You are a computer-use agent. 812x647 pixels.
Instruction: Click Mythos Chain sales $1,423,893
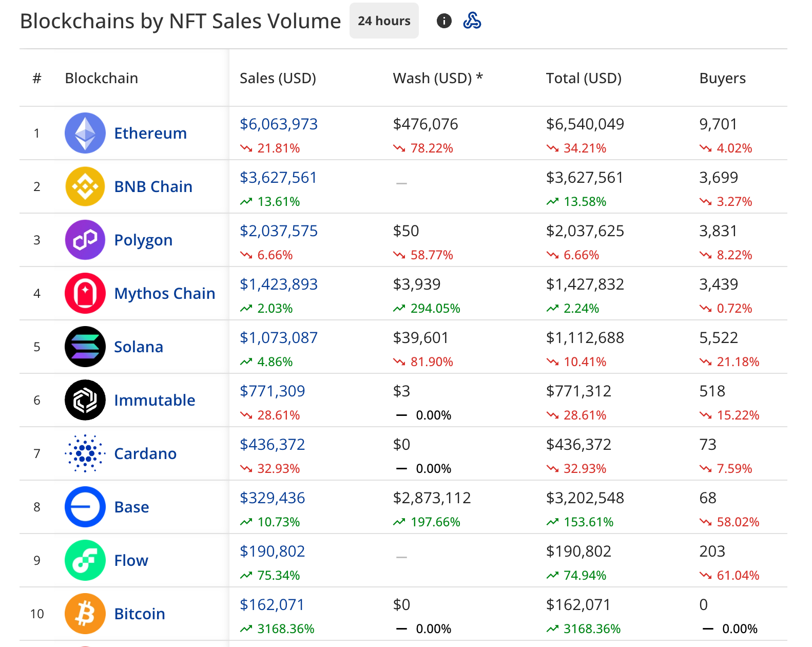(x=279, y=284)
